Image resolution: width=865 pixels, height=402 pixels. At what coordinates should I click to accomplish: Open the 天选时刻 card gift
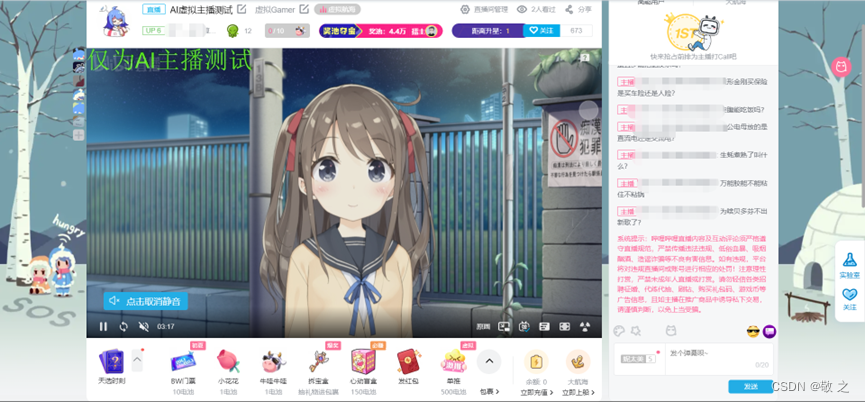[x=112, y=362]
